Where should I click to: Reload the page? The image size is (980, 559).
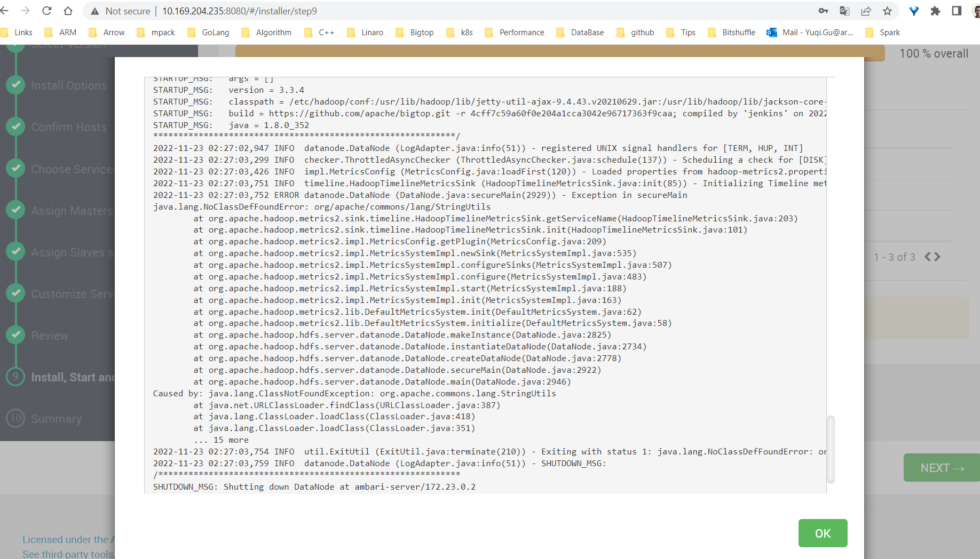pos(47,11)
